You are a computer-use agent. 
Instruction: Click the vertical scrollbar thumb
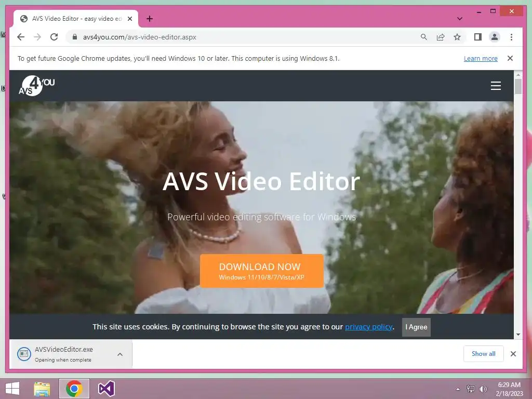(x=518, y=86)
